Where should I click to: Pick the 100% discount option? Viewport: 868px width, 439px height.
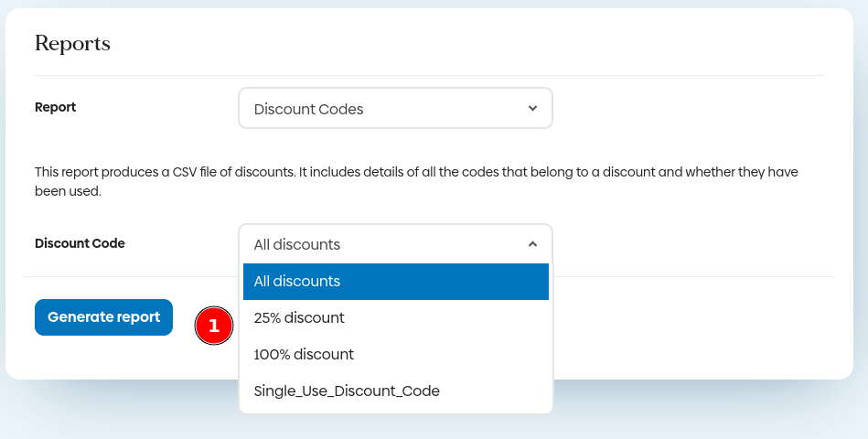pos(304,354)
